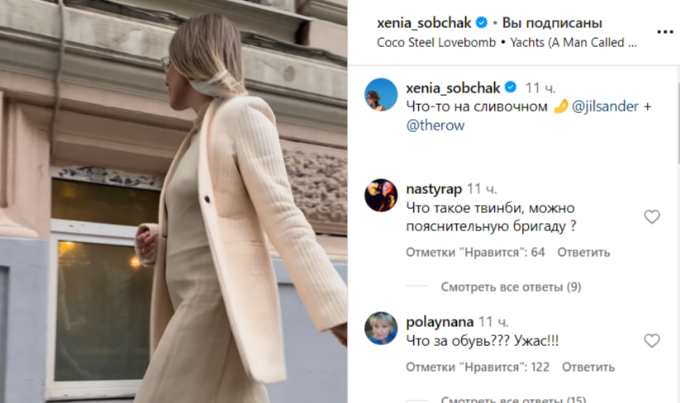680x403 pixels.
Task: Open the Coco Steel Lovebomb audio track link
Action: (436, 43)
